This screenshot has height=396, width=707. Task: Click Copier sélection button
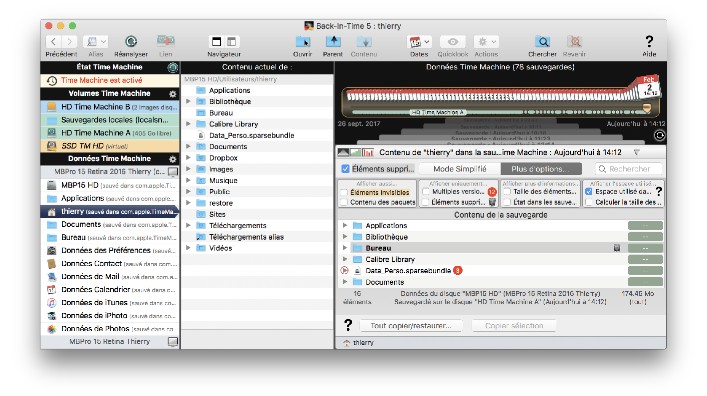(514, 326)
